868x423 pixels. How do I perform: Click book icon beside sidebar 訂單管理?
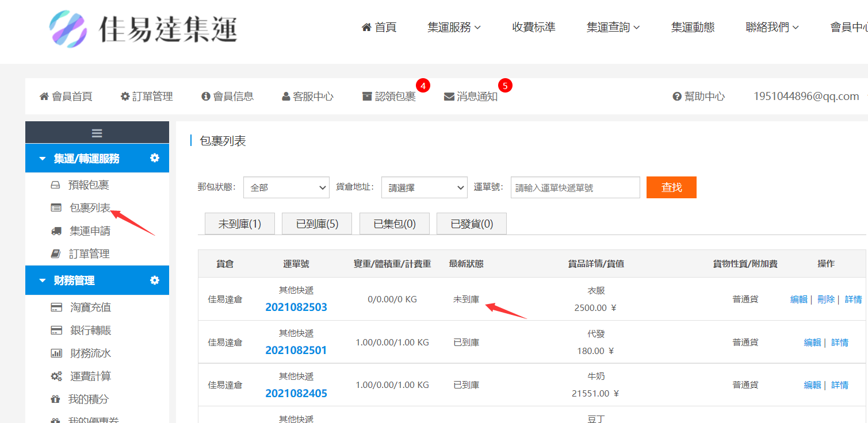(56, 253)
